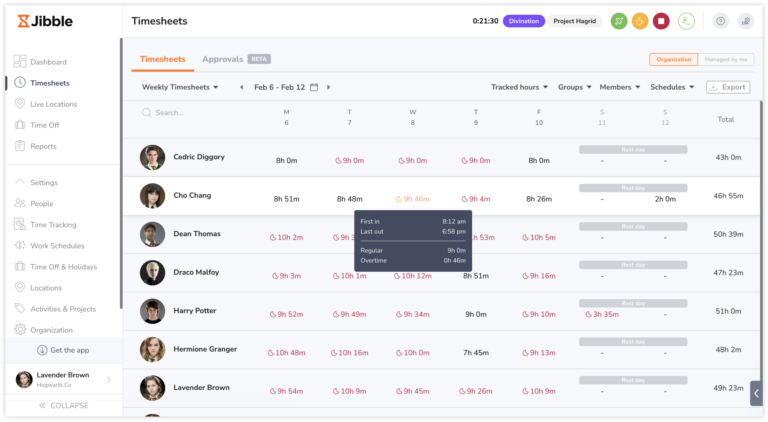Click Cedric Diggory's avatar
Screen dimensions: 768x422
coord(152,157)
